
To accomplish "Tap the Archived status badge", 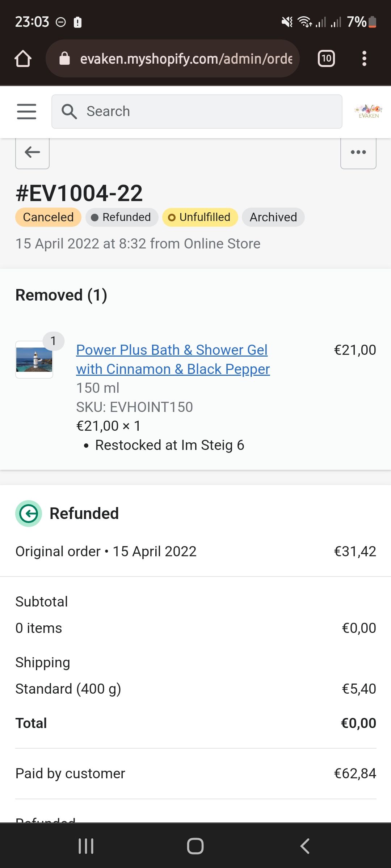I will (x=273, y=217).
